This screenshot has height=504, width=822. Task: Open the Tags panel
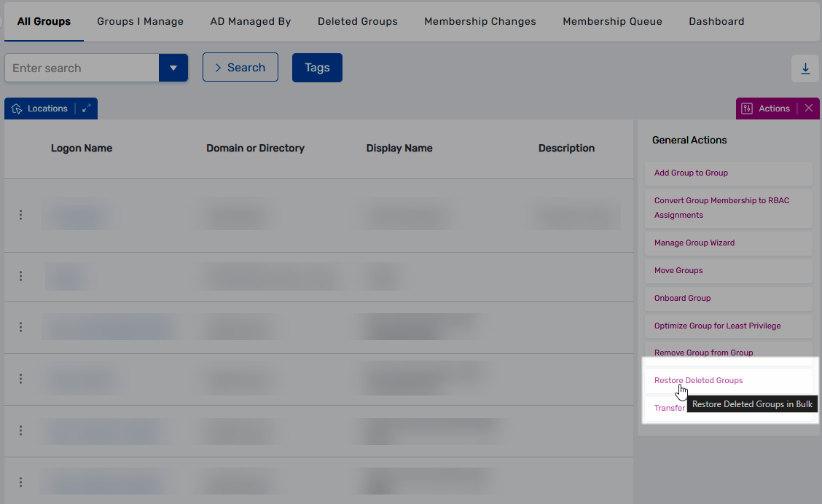(317, 67)
